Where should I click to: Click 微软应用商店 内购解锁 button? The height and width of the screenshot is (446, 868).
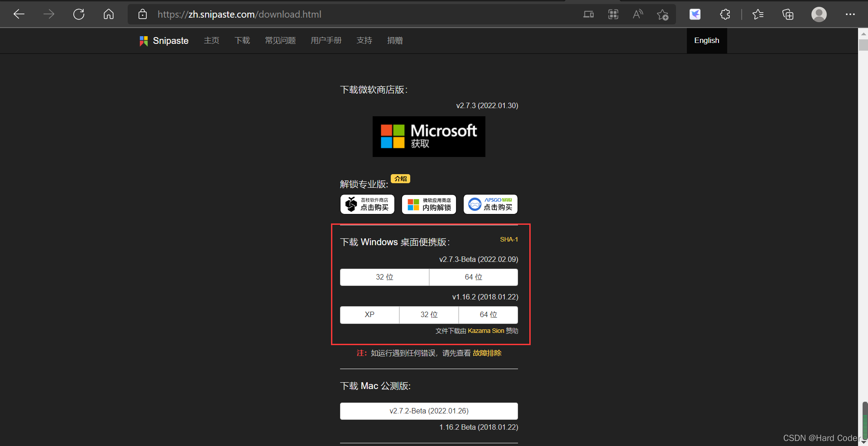429,204
